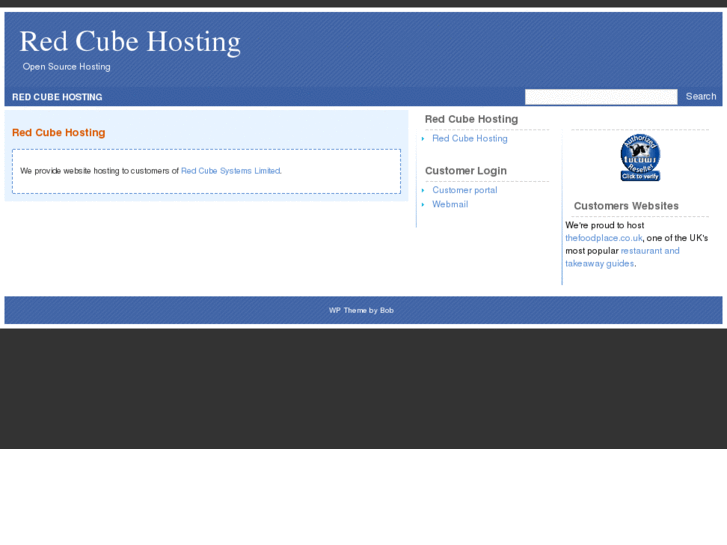Visit the thefoodplace.co.uk link
727x545 pixels.
(x=604, y=238)
